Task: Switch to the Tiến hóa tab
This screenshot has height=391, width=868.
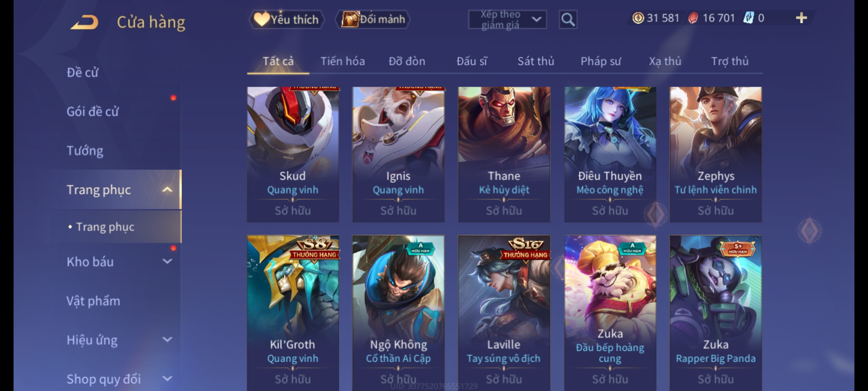Action: tap(342, 61)
